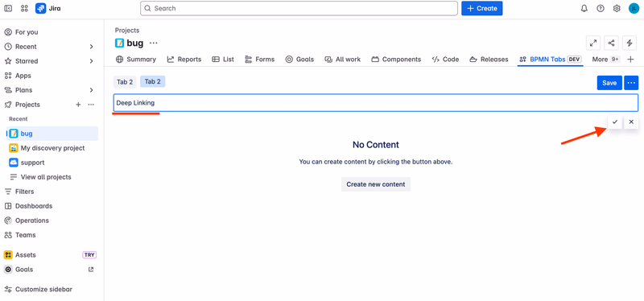This screenshot has width=644, height=301.
Task: Click the blue Save button
Action: point(609,83)
